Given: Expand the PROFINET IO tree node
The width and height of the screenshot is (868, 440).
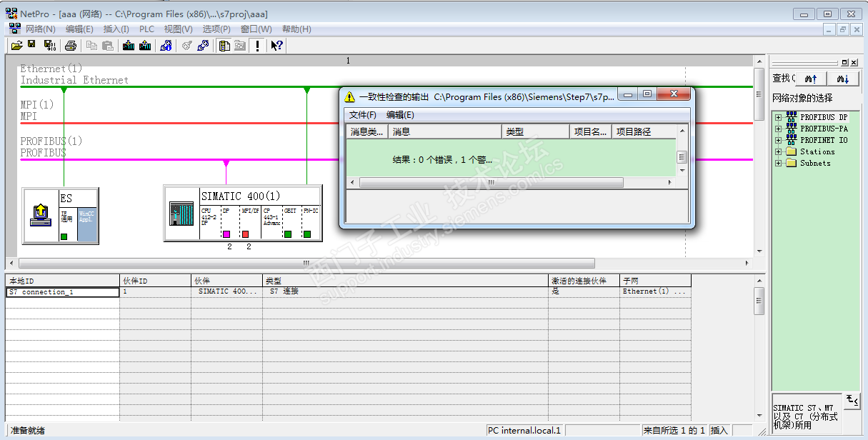Looking at the screenshot, I should tap(778, 140).
